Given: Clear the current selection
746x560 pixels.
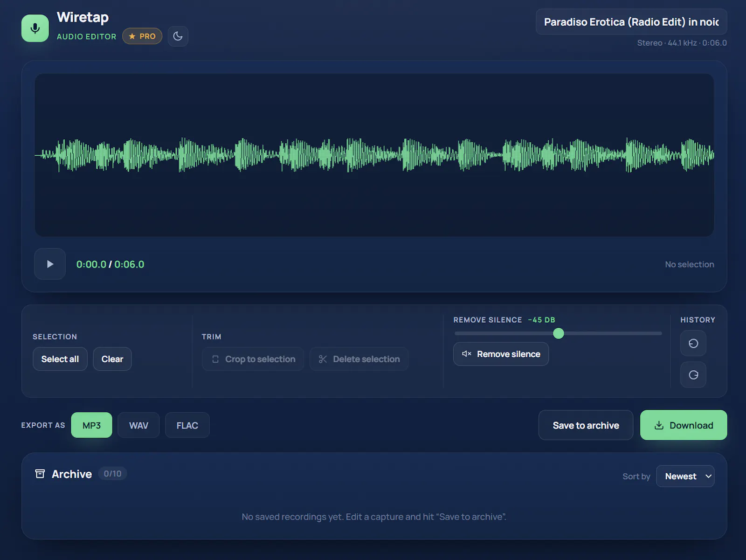Looking at the screenshot, I should 112,359.
